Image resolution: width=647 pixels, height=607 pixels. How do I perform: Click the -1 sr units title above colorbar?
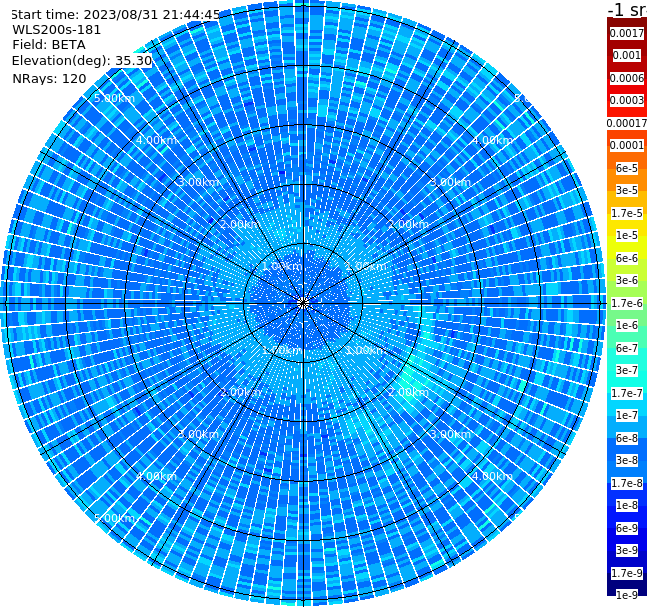[x=627, y=10]
